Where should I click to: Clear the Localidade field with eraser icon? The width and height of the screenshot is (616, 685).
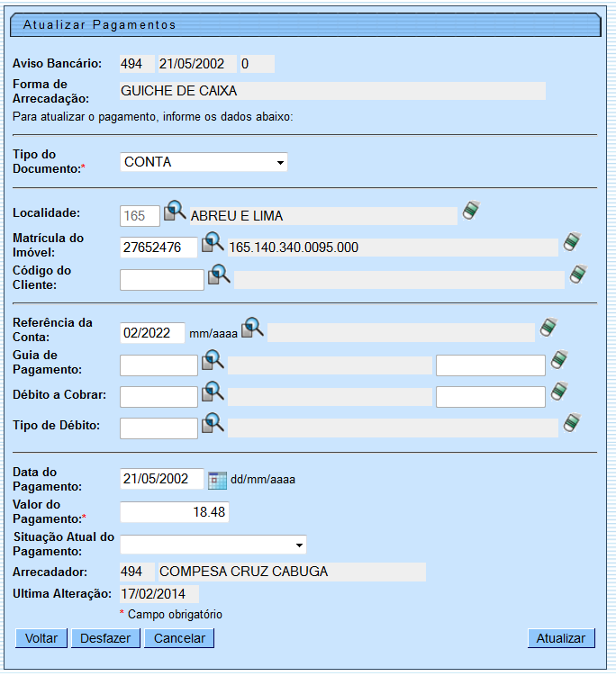click(x=471, y=211)
